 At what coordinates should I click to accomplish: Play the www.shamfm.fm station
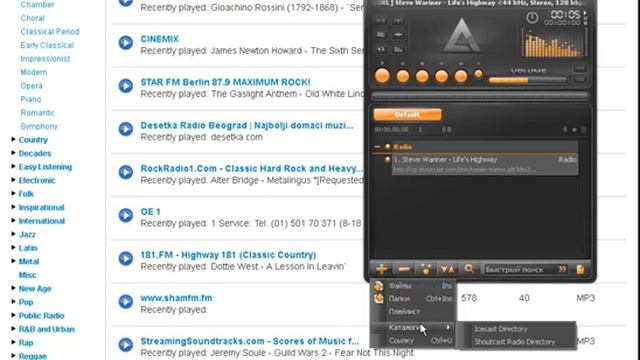coord(126,302)
